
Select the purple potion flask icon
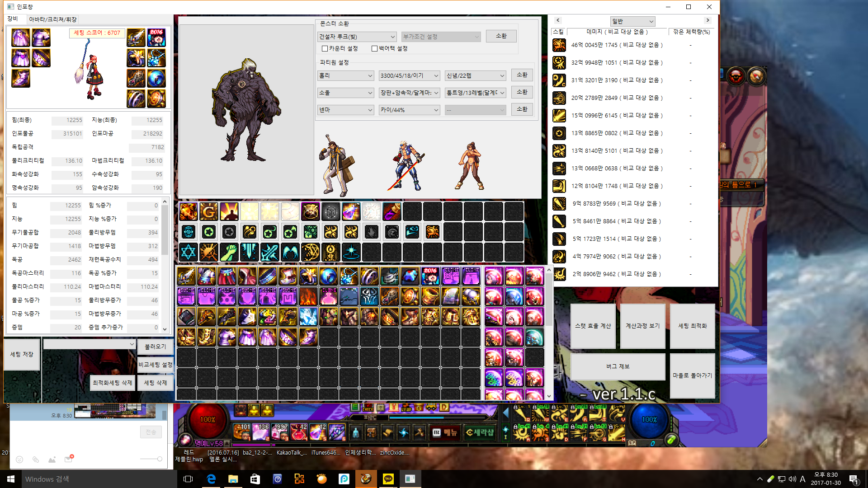351,211
